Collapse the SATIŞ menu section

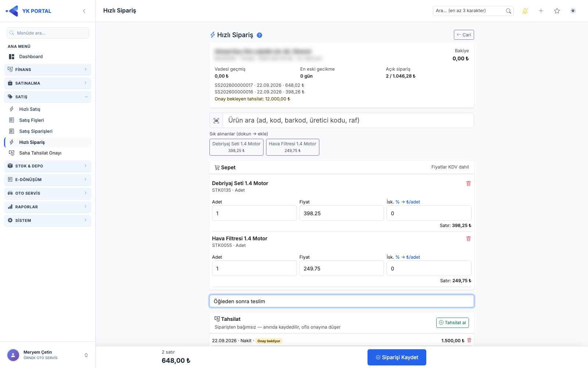click(48, 97)
